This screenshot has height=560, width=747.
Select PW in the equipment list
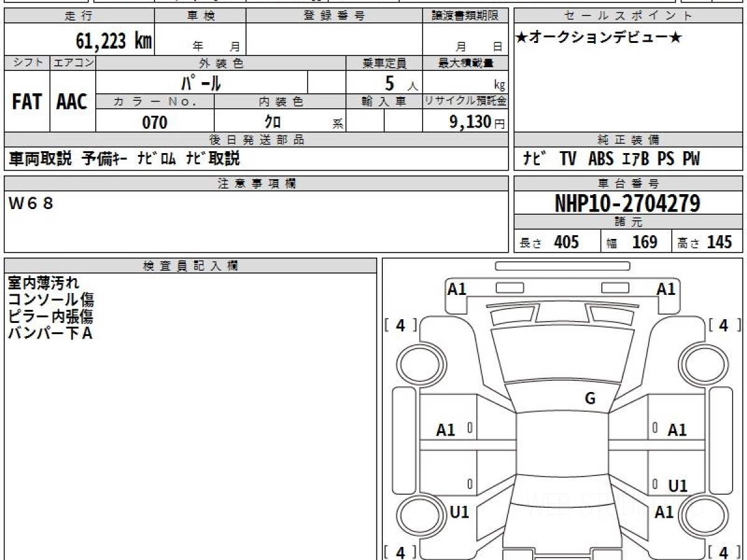(691, 159)
